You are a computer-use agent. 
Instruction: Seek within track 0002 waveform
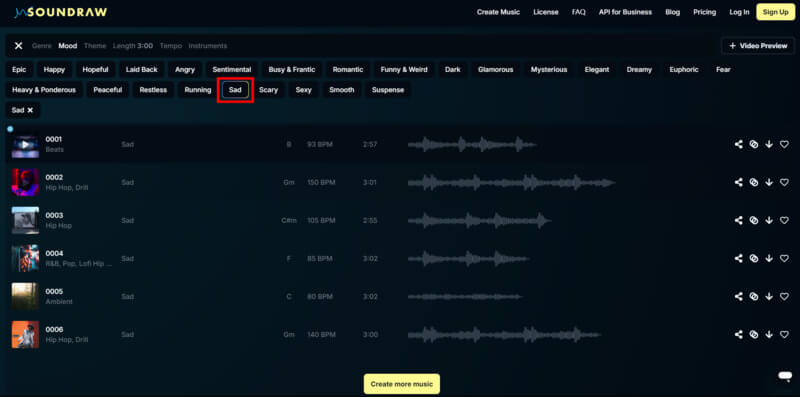511,182
